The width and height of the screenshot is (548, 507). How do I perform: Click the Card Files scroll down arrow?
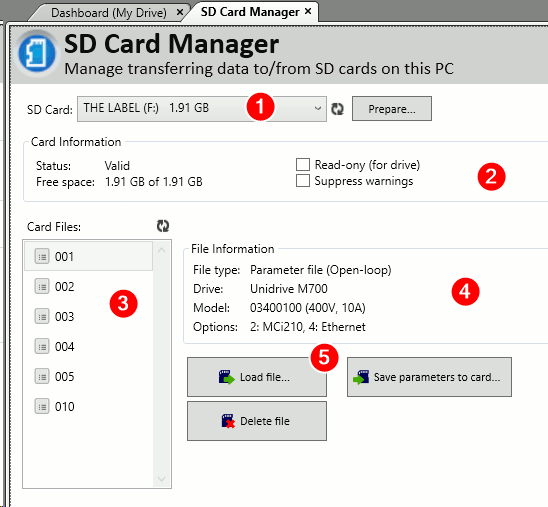click(161, 479)
